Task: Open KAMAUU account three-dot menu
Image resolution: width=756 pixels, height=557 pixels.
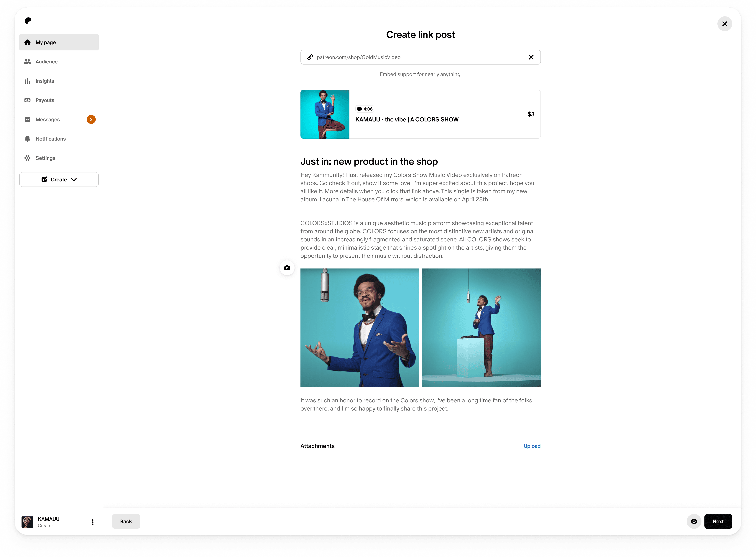Action: tap(93, 522)
